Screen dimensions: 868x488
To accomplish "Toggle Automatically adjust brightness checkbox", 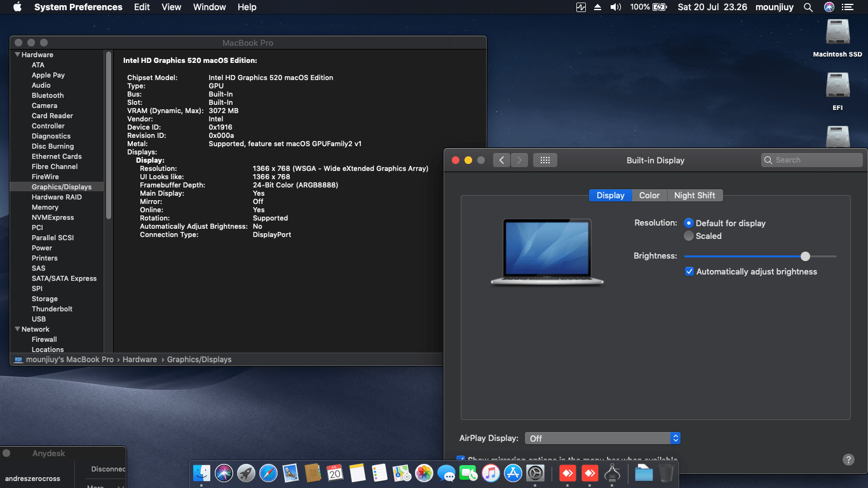I will [x=689, y=271].
